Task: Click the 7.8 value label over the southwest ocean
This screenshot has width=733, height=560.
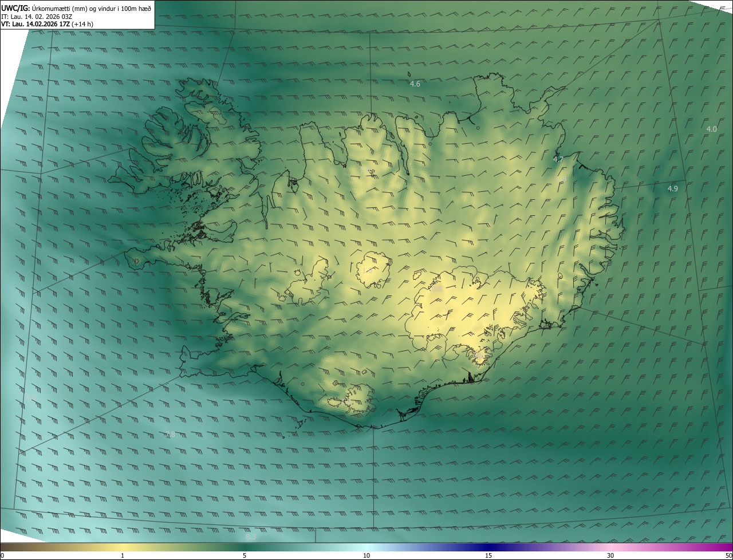Action: click(x=170, y=435)
